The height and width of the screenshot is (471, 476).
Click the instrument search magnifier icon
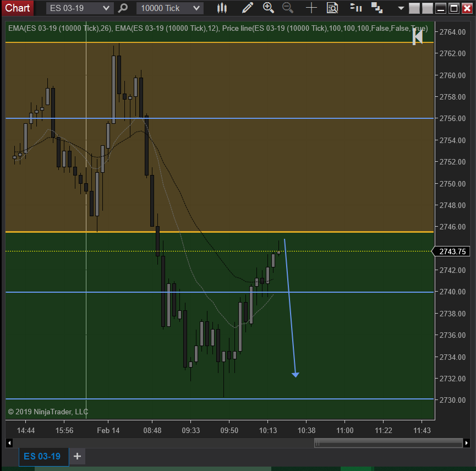pos(123,8)
